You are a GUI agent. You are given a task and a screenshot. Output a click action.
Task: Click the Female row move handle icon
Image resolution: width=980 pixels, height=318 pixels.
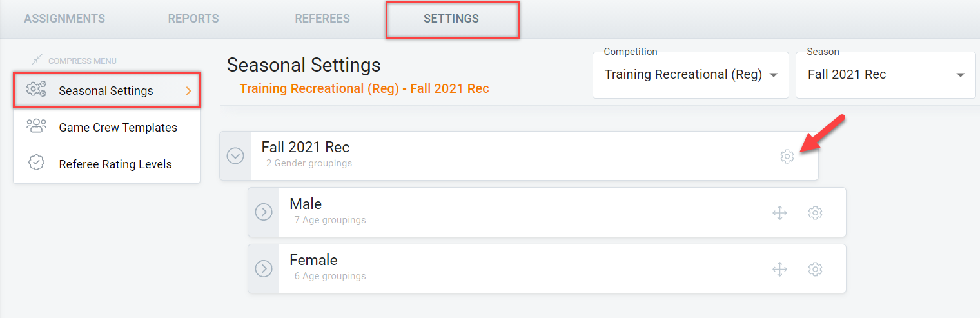779,269
